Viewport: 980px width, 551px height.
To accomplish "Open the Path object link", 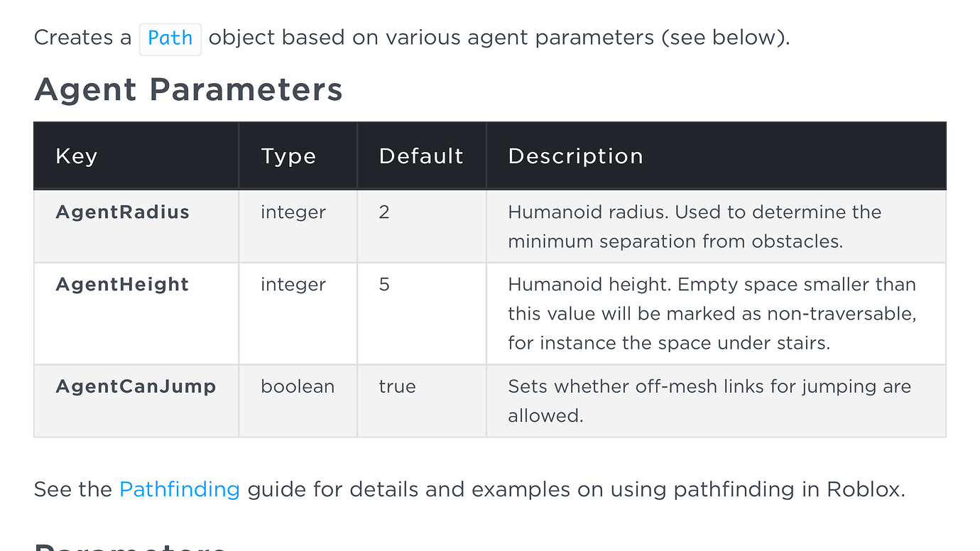I will tap(170, 38).
